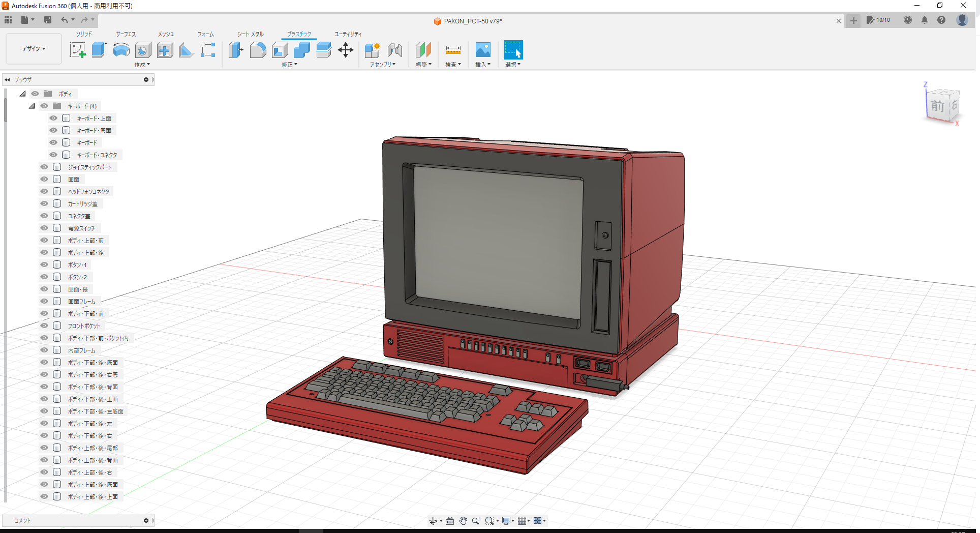Click the キャンバス挿入 image icon
The height and width of the screenshot is (533, 980).
pyautogui.click(x=482, y=50)
